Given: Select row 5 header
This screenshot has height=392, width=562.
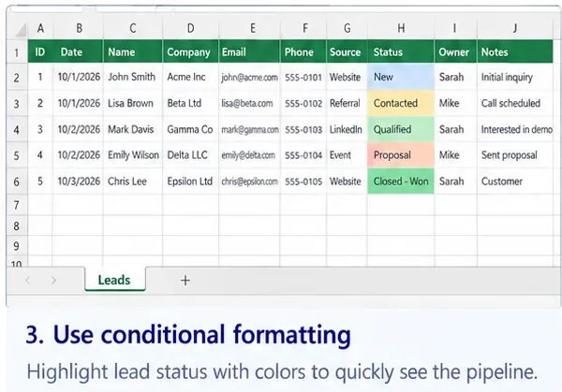Looking at the screenshot, I should click(x=17, y=155).
